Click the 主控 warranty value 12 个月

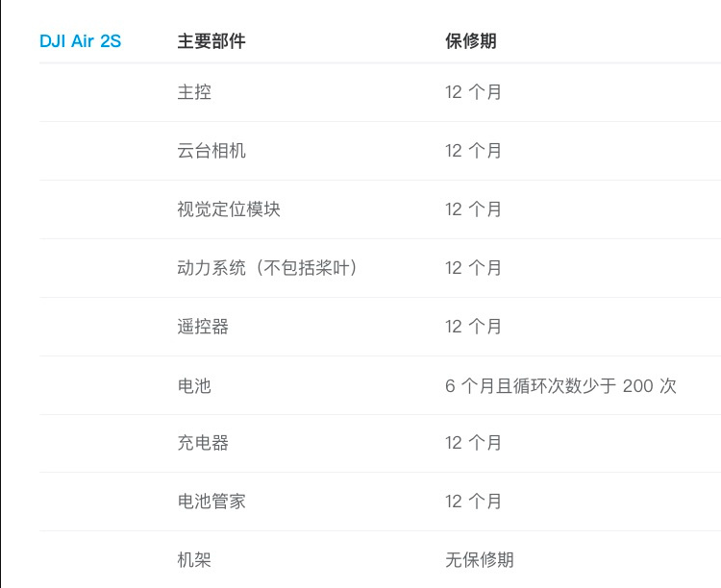tap(473, 92)
